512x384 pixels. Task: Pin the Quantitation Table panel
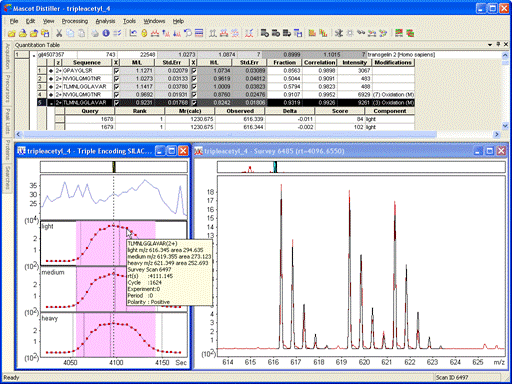[498, 44]
